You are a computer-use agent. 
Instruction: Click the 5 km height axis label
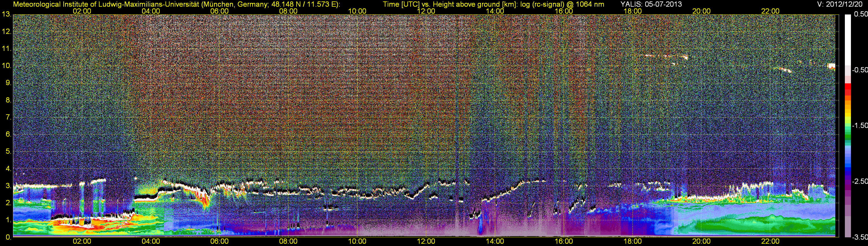point(8,152)
